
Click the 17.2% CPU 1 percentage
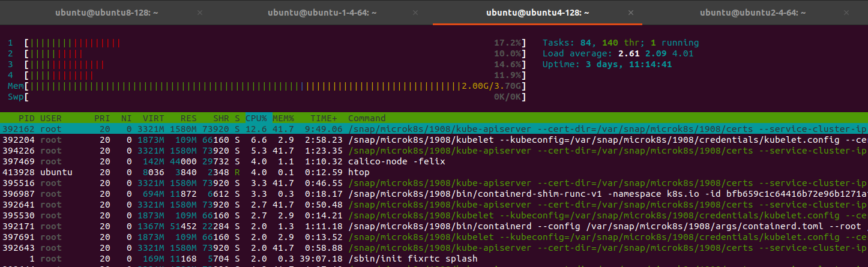507,43
